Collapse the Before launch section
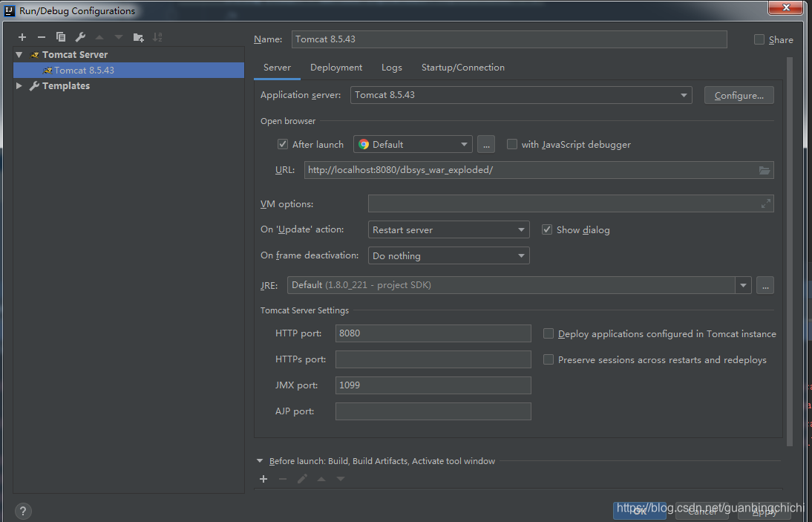 (x=260, y=460)
